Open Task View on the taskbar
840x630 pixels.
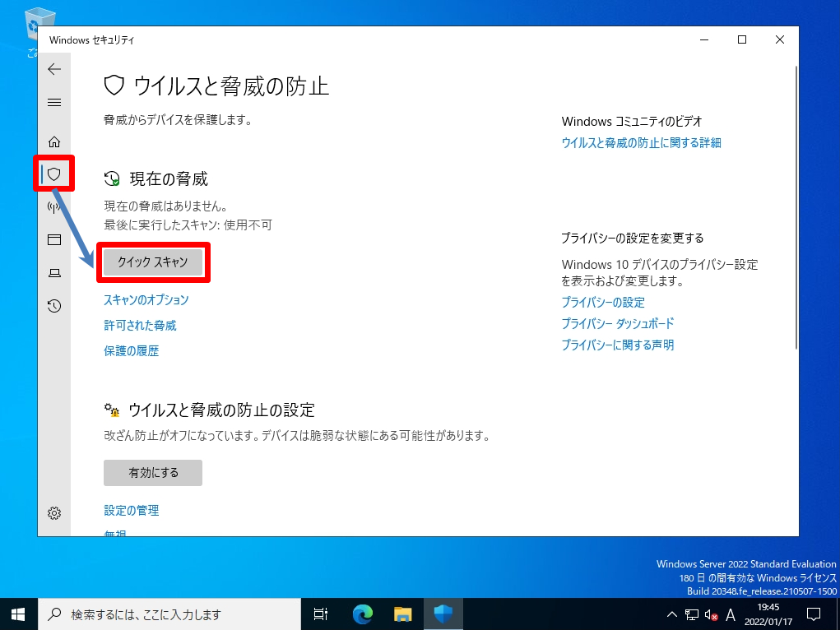point(320,614)
